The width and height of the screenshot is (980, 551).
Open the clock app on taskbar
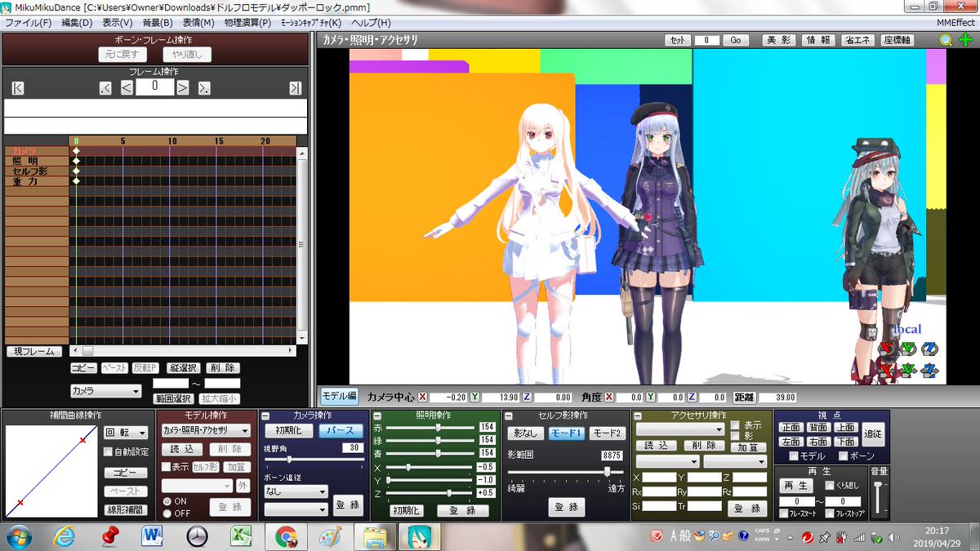point(196,536)
